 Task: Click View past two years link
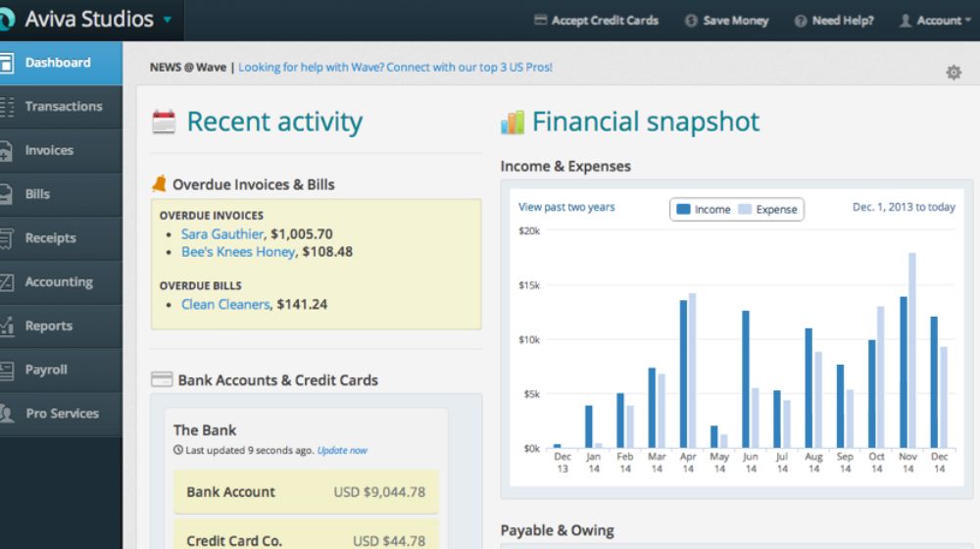point(566,208)
